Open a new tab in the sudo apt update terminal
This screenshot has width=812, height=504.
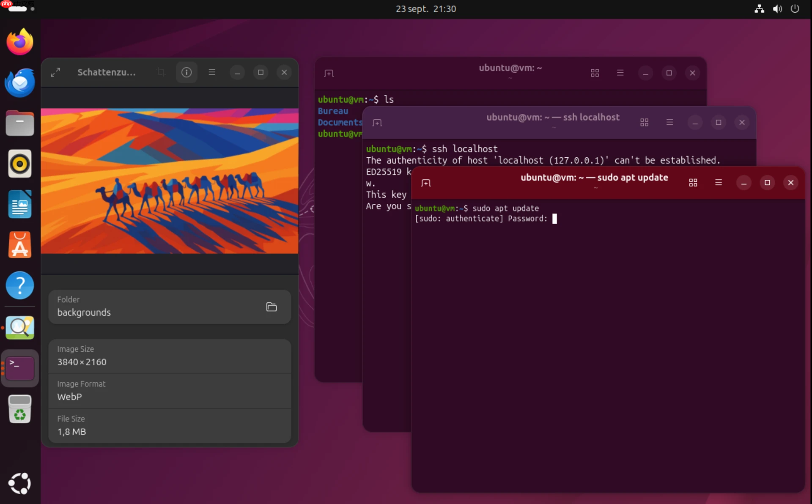pyautogui.click(x=425, y=183)
